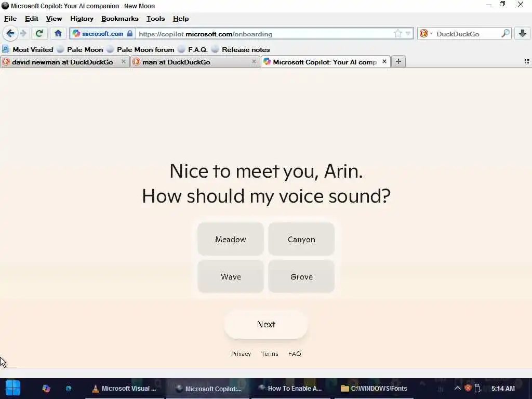Select the Microsoft Copilot tab
Image resolution: width=532 pixels, height=399 pixels.
click(x=325, y=62)
